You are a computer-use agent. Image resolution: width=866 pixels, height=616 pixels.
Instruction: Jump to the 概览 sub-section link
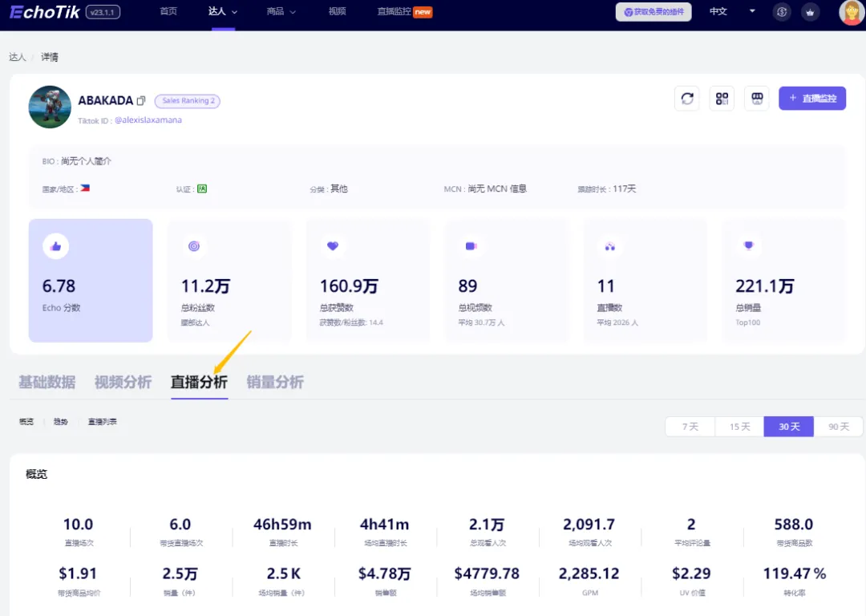pyautogui.click(x=26, y=422)
